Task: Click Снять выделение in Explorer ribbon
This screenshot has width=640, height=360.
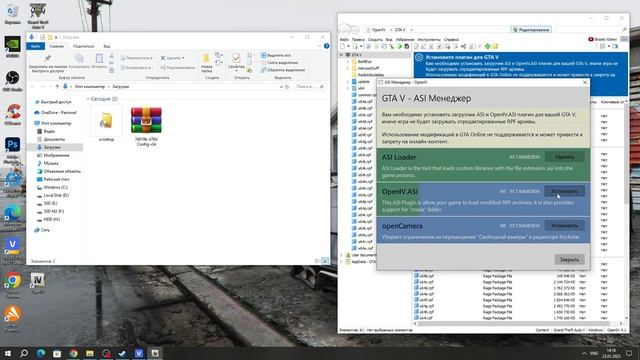Action: pos(280,62)
